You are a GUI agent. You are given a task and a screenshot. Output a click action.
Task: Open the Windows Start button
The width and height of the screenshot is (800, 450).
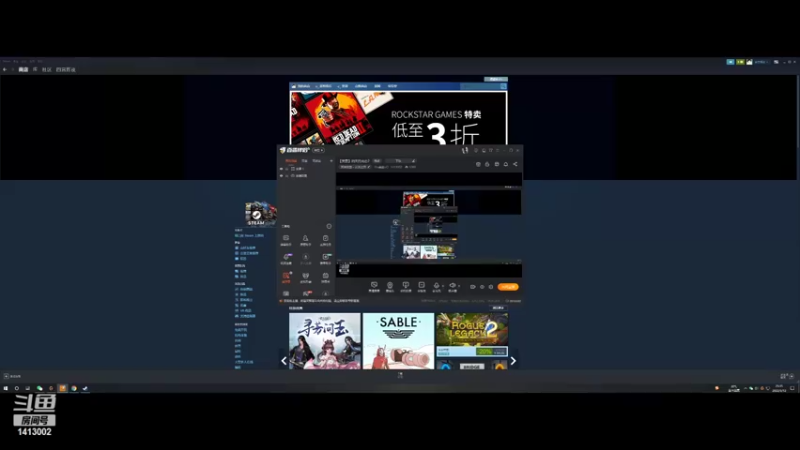pyautogui.click(x=6, y=388)
